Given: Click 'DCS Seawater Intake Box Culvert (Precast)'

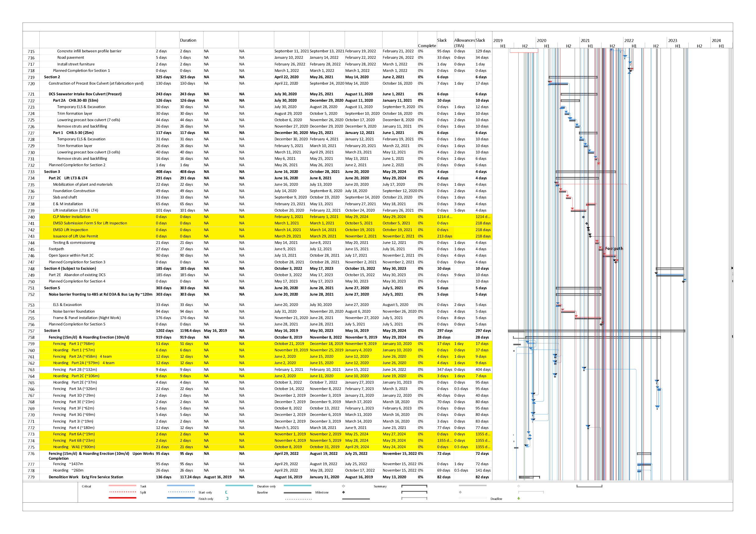Looking at the screenshot, I should 85,94.
